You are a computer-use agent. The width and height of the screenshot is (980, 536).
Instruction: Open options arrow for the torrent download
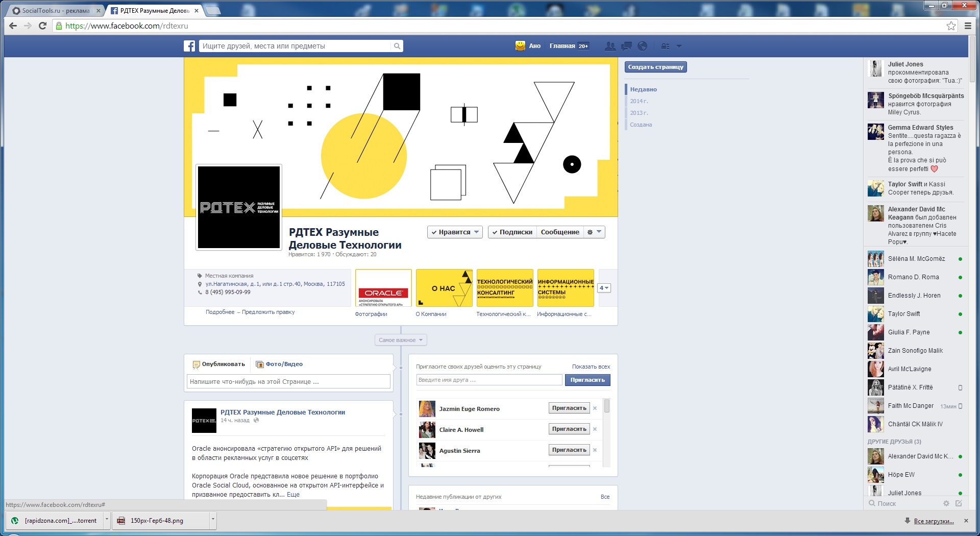coord(107,521)
